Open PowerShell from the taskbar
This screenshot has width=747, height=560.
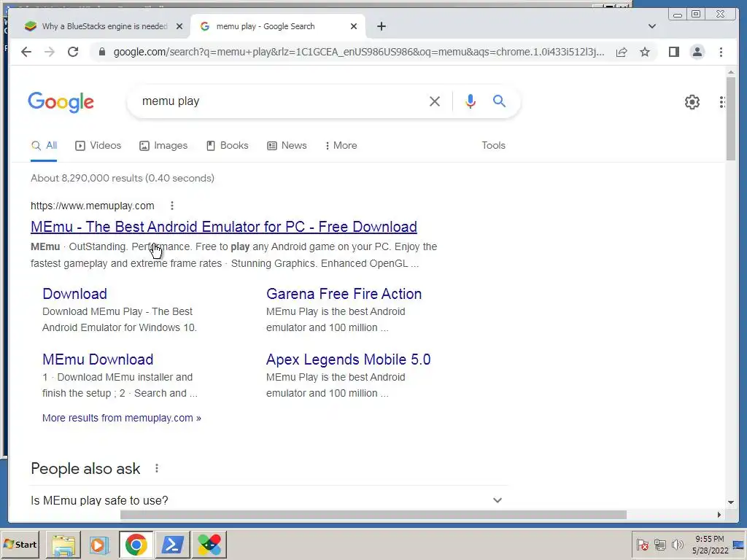(x=172, y=545)
